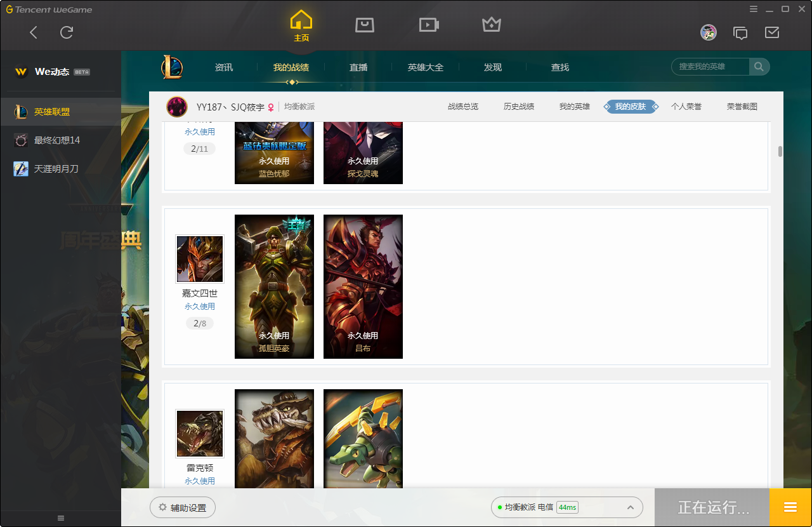Click the 嘉文四世 hero portrait
The height and width of the screenshot is (527, 812).
point(200,258)
